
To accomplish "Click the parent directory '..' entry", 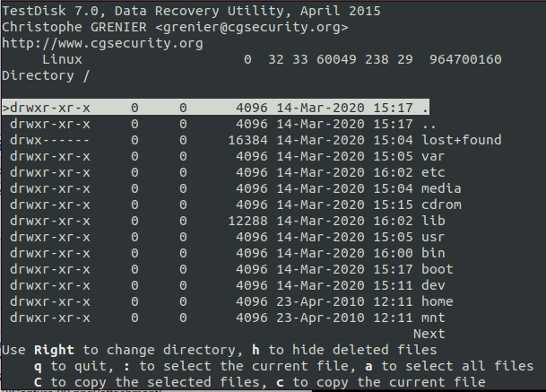I will [429, 124].
